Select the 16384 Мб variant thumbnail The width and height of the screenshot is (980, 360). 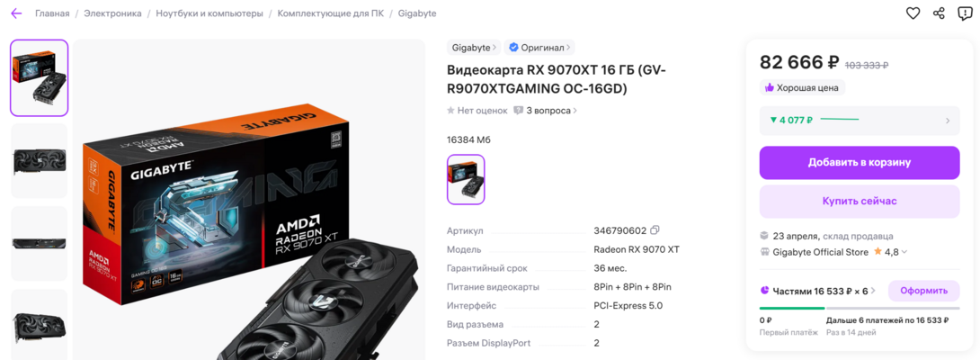[466, 179]
